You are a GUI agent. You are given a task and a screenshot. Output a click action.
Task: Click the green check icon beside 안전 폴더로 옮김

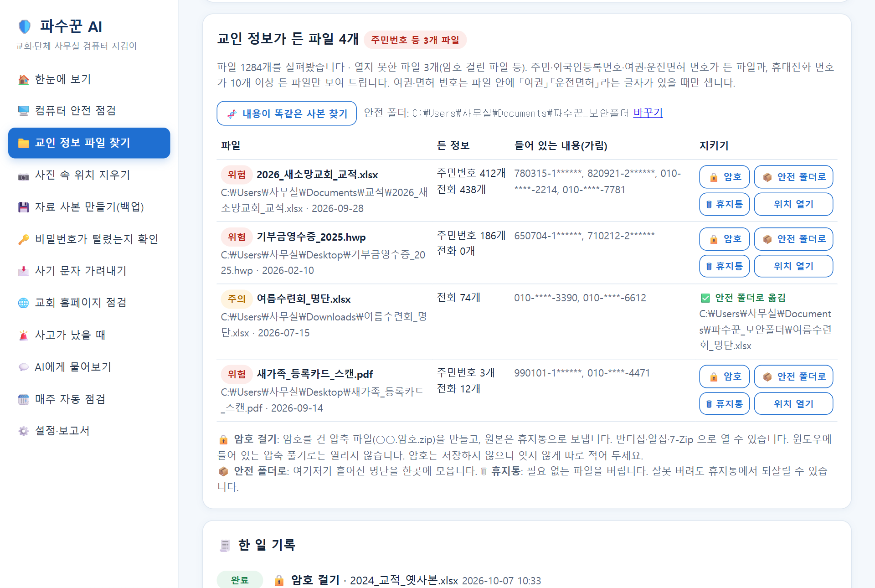click(x=705, y=298)
